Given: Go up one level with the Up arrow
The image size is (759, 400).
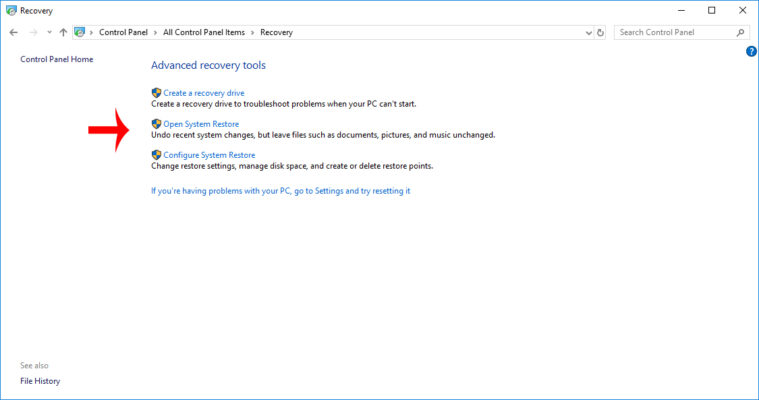Looking at the screenshot, I should click(63, 32).
